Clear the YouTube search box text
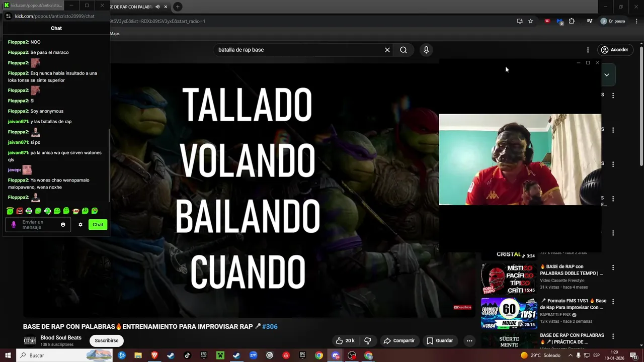Image resolution: width=644 pixels, height=362 pixels. tap(387, 50)
